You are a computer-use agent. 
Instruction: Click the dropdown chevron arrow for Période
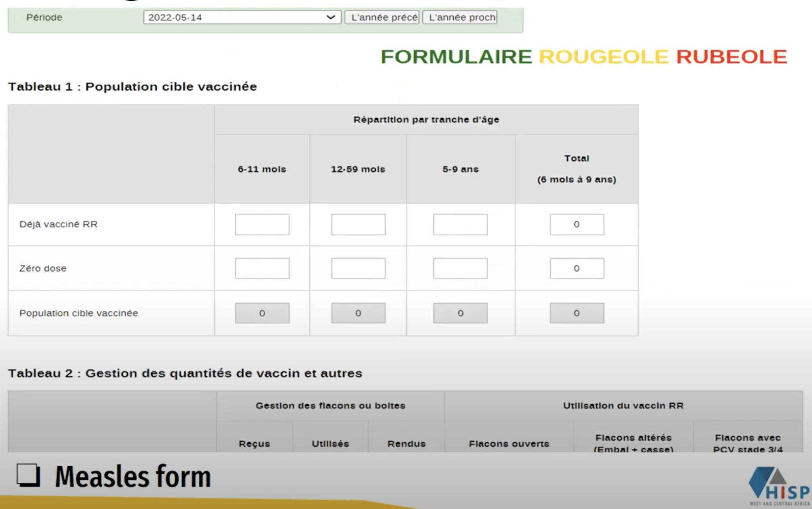pyautogui.click(x=331, y=17)
